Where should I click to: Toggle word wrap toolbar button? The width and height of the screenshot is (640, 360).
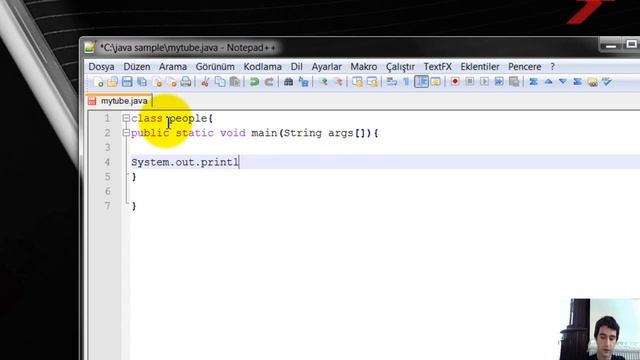pyautogui.click(x=392, y=82)
